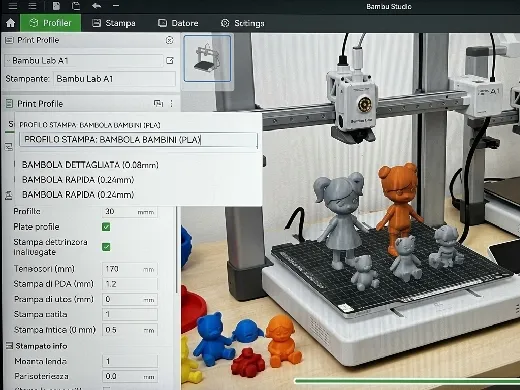Open the three-dot menu in Print Profile header
Image resolution: width=520 pixels, height=390 pixels.
click(x=171, y=104)
